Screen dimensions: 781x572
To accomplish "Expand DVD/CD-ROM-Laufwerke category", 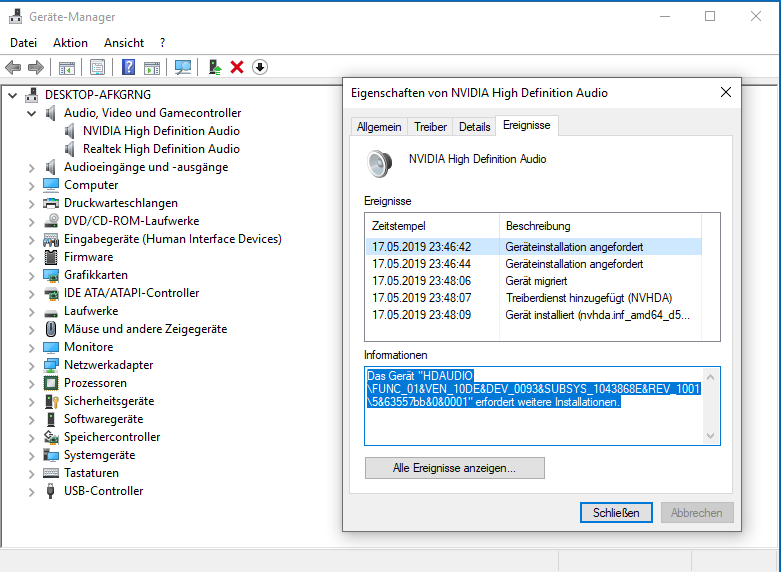I will point(31,222).
